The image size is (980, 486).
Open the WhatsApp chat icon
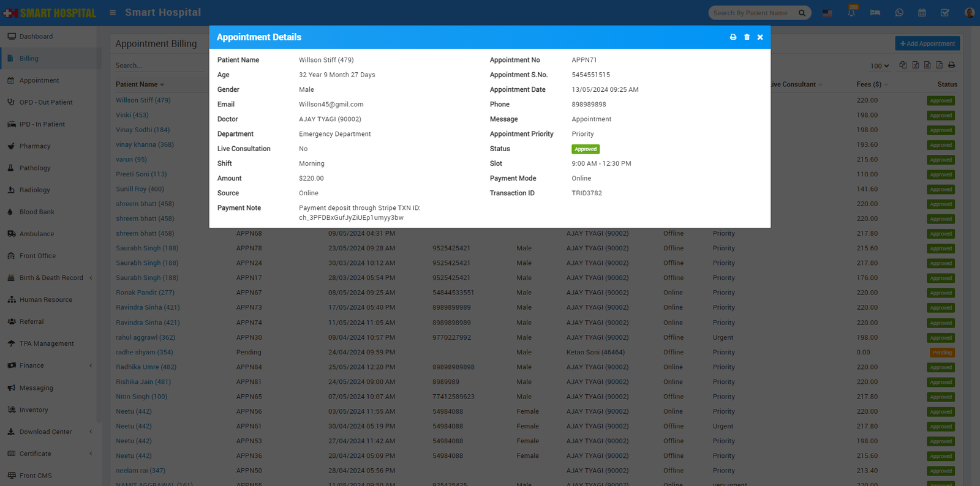point(899,13)
